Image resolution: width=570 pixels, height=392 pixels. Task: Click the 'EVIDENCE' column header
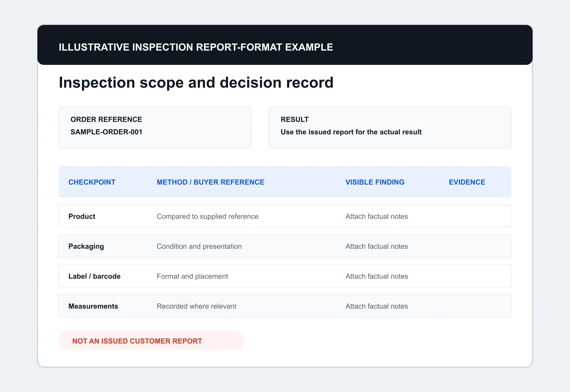click(x=467, y=182)
